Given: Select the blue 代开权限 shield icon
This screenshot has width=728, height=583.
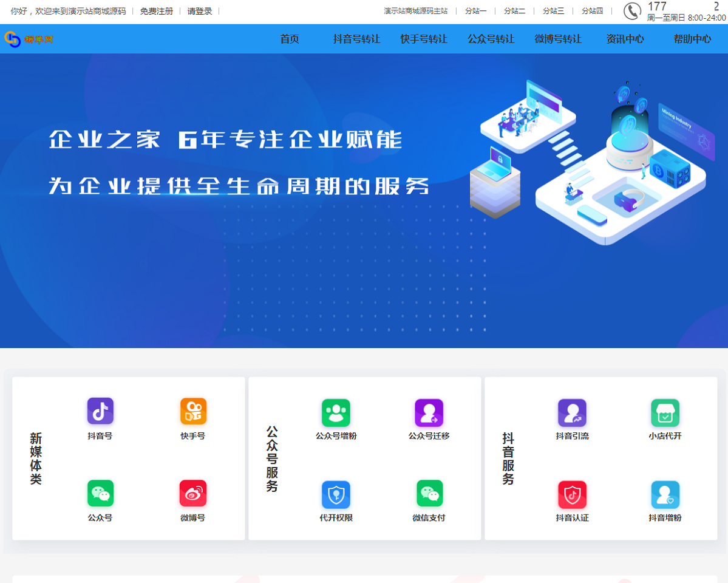Looking at the screenshot, I should click(x=336, y=494).
